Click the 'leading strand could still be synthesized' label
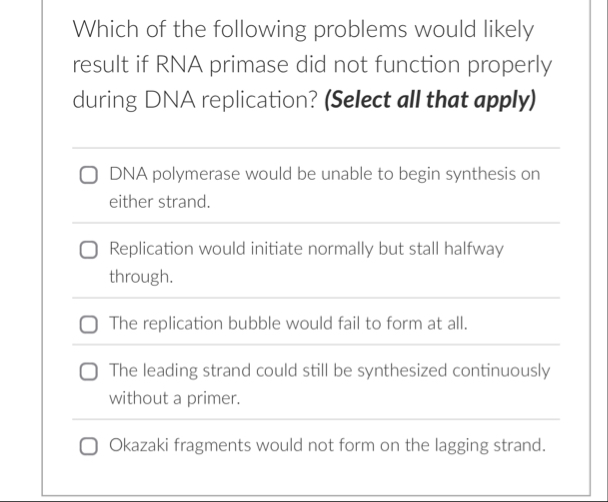Viewport: 608px width, 502px height. pyautogui.click(x=330, y=384)
